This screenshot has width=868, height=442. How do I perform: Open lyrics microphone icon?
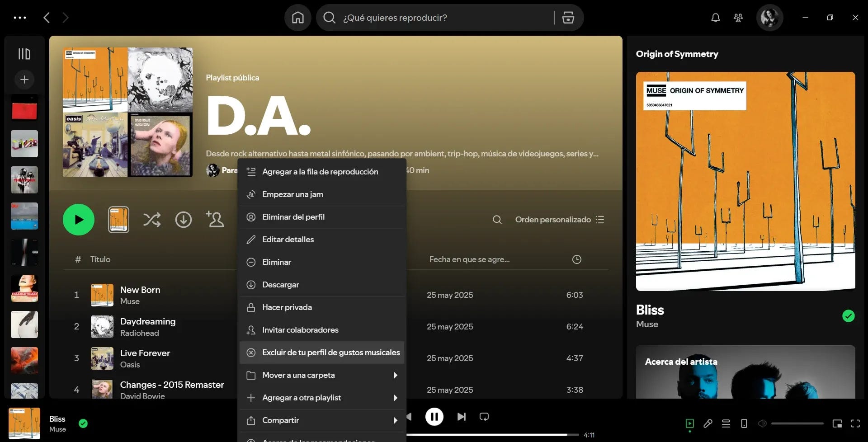pos(708,423)
